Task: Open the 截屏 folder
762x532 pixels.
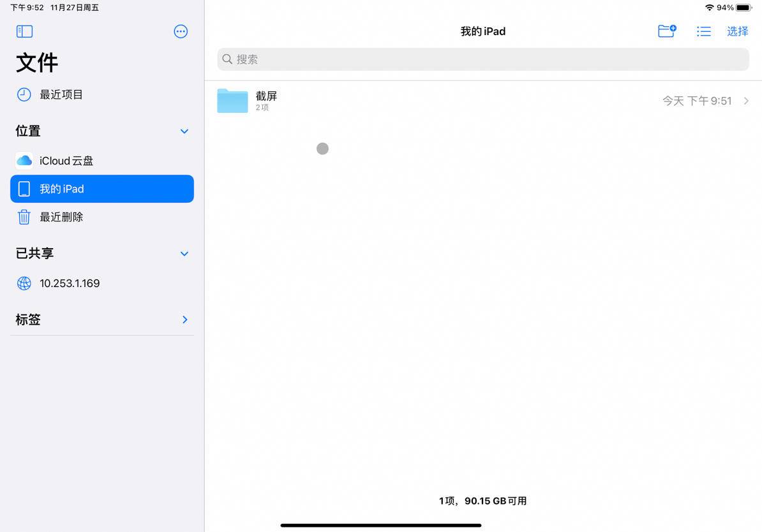Action: pos(483,101)
